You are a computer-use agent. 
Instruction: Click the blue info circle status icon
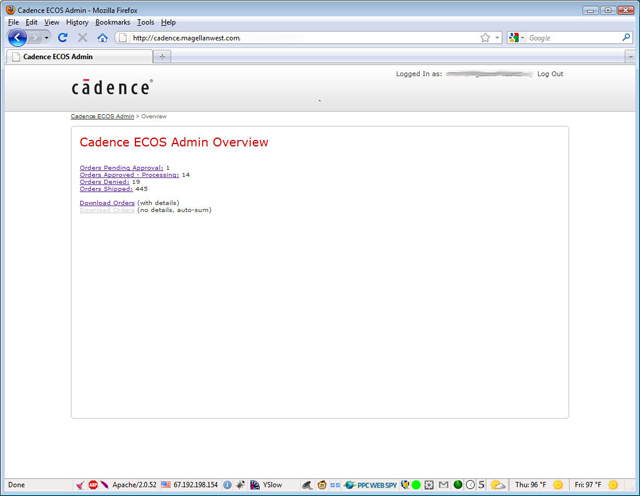227,485
